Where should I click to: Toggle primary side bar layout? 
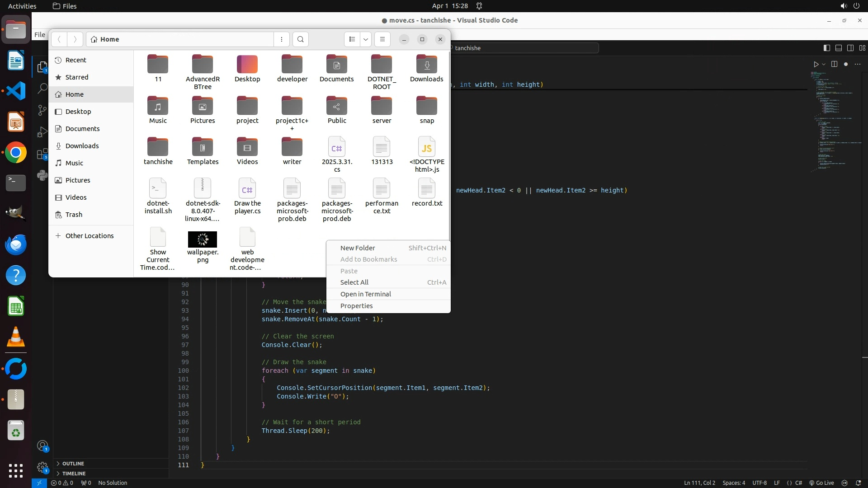point(827,48)
